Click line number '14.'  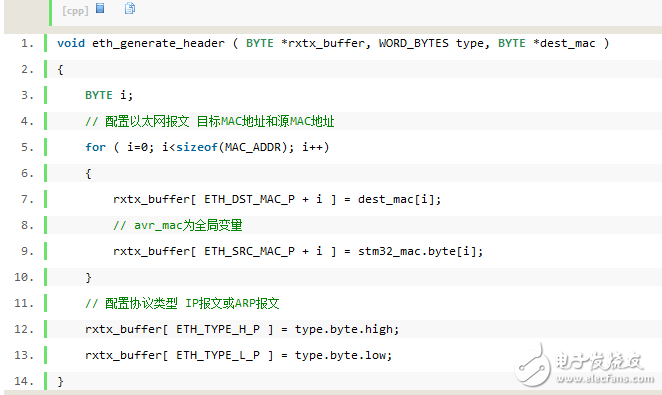[24, 381]
